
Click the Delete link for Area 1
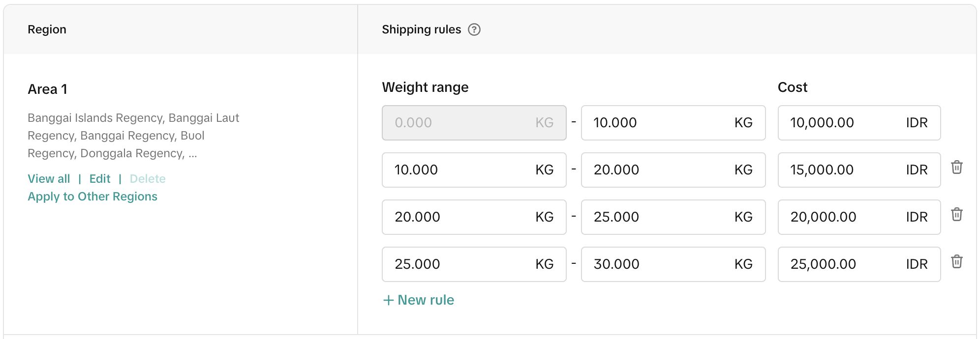pyautogui.click(x=148, y=179)
